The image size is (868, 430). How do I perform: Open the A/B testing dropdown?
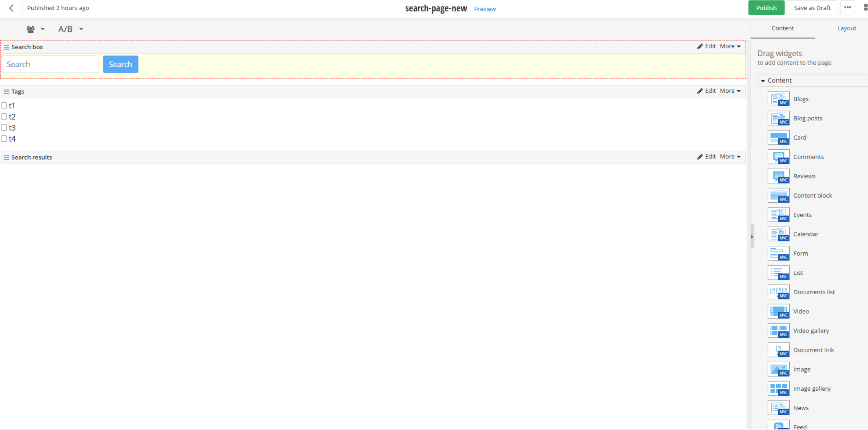[71, 29]
